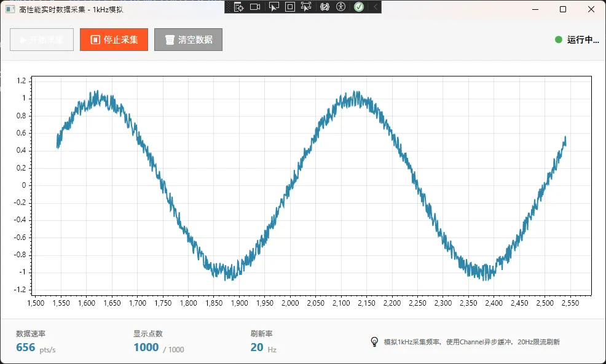Click the 刷新率 value 20
The height and width of the screenshot is (364, 606).
click(x=257, y=348)
